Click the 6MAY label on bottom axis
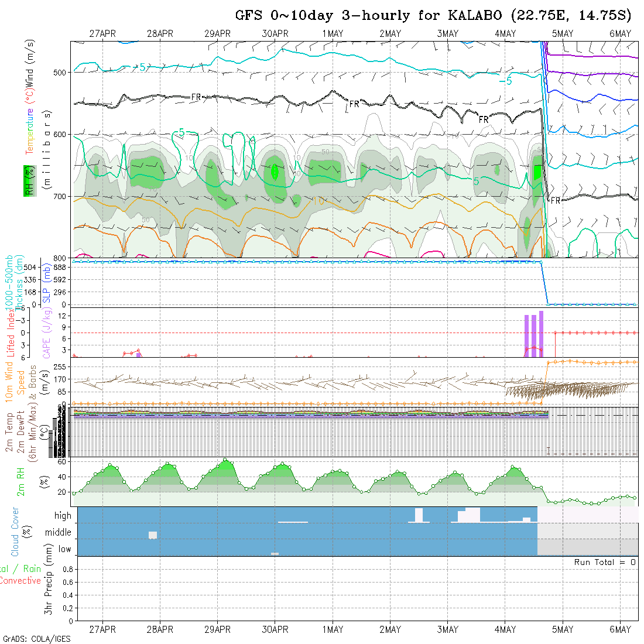The image size is (644, 644). (620, 629)
